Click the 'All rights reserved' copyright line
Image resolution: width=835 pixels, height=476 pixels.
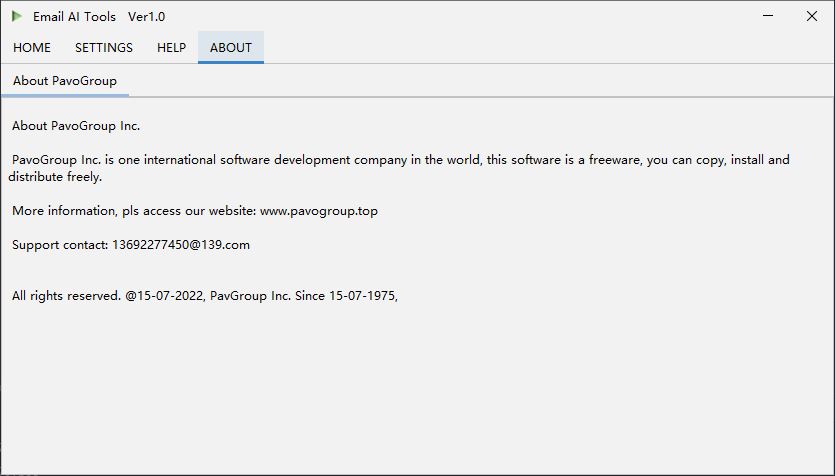click(66, 296)
